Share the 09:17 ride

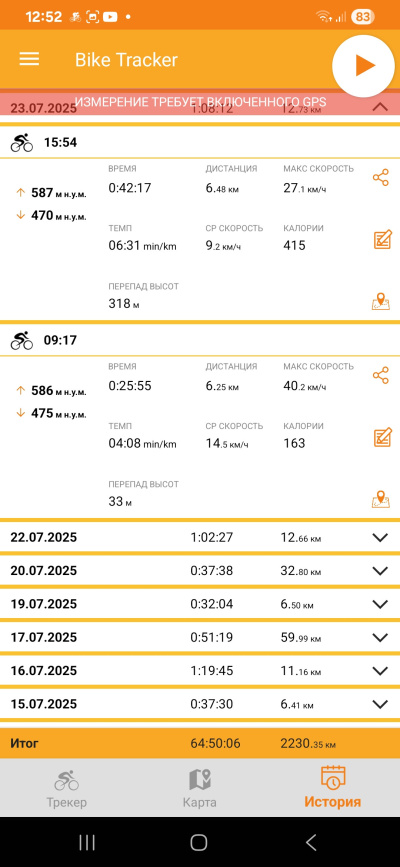[381, 376]
